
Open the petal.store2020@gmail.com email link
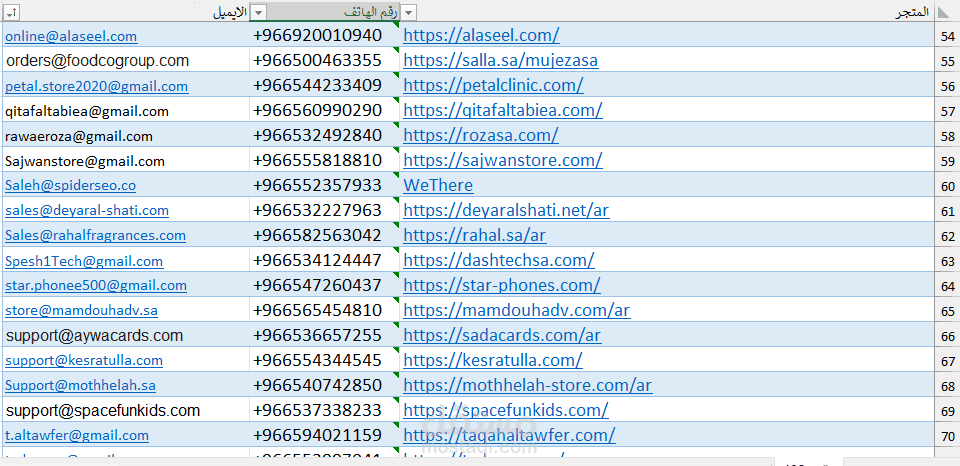tap(97, 86)
